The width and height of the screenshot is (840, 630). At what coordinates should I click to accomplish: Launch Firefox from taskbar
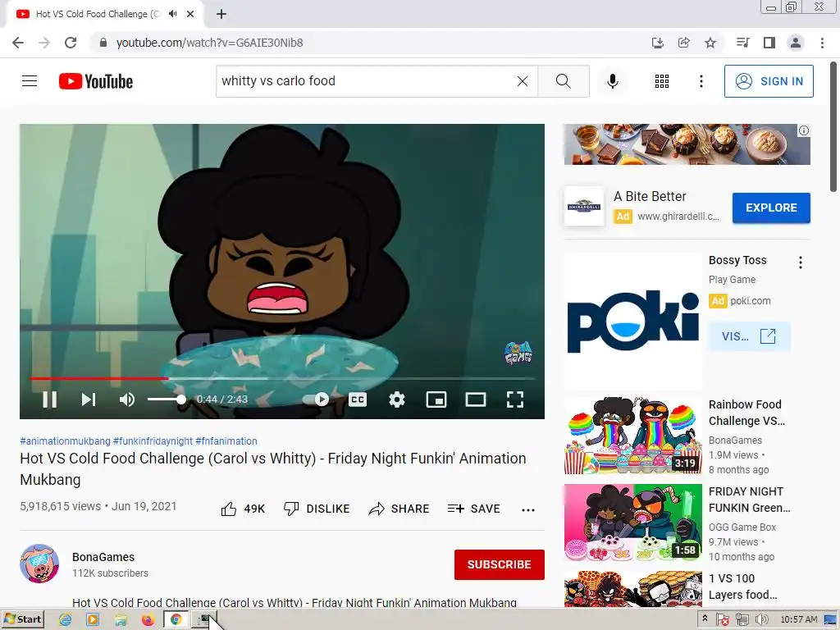(148, 620)
